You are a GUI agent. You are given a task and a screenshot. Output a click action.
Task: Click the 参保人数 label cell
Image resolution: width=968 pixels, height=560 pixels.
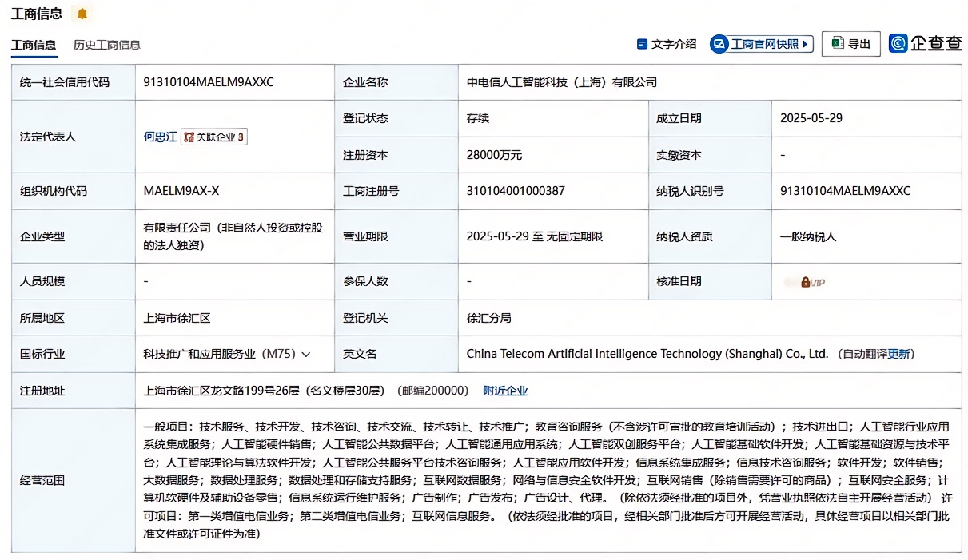tap(396, 281)
